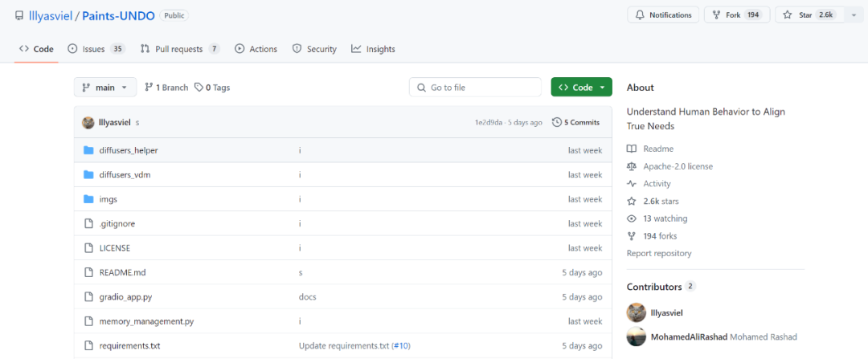Open the Actions tab
The image size is (868, 359).
pyautogui.click(x=256, y=49)
